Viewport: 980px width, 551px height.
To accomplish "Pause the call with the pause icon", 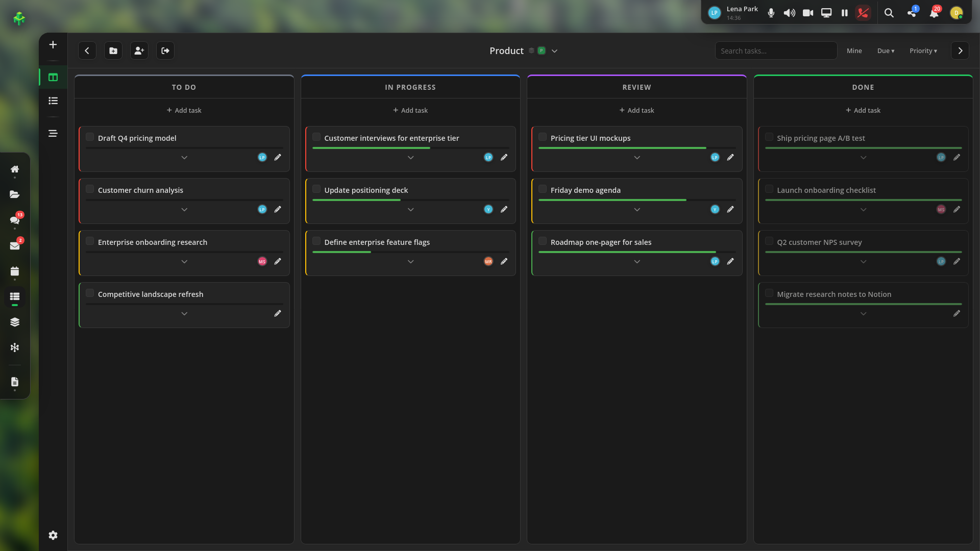I will click(845, 13).
